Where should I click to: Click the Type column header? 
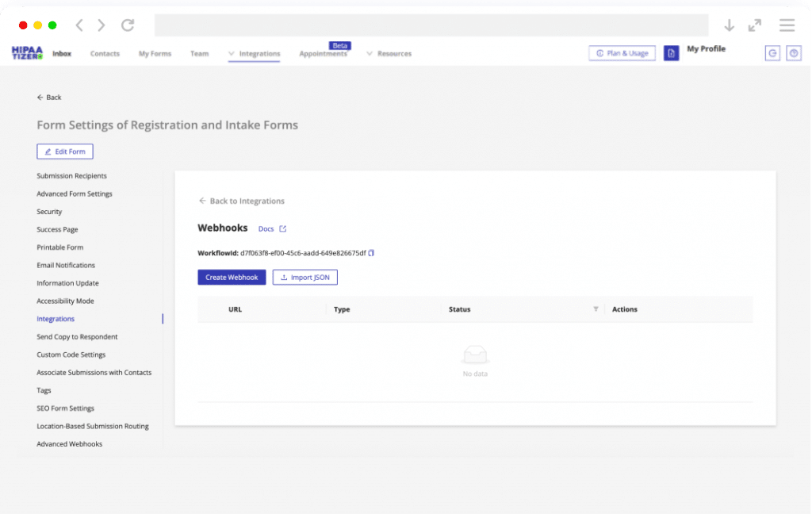tap(342, 309)
